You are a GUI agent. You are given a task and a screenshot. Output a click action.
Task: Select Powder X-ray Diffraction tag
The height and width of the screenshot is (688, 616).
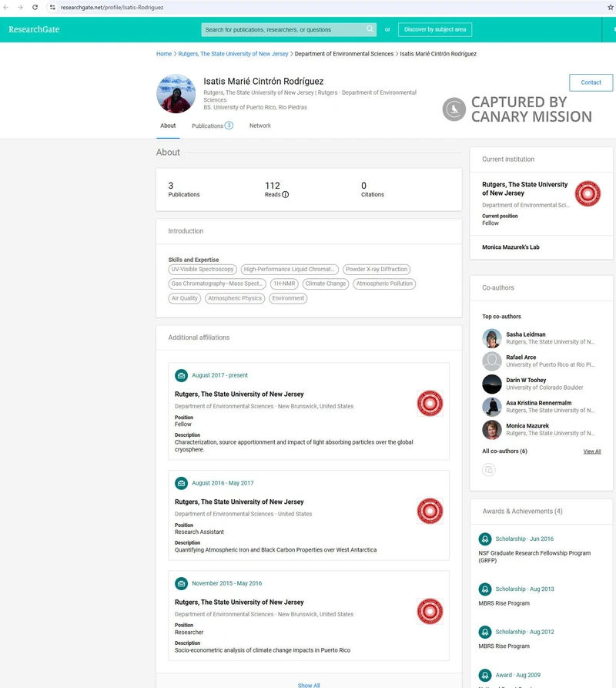377,270
